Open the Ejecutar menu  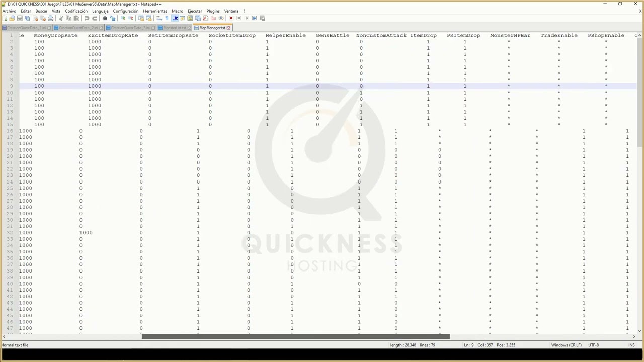(195, 11)
